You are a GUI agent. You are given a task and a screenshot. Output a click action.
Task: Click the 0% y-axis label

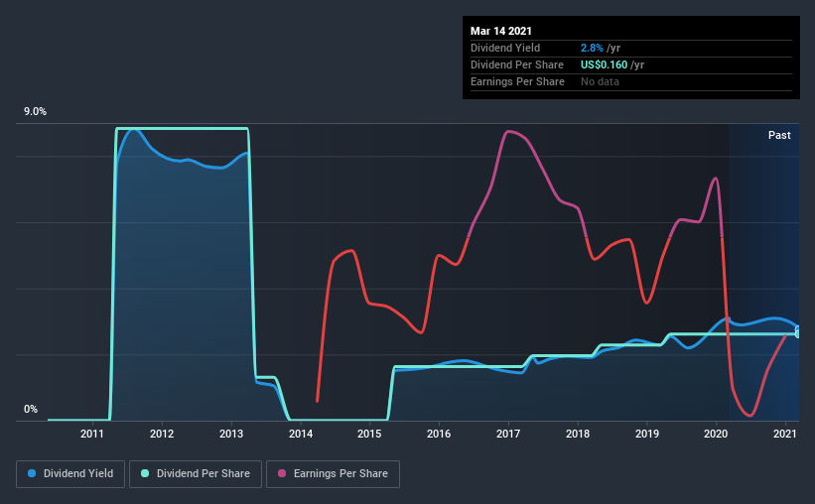(x=31, y=410)
